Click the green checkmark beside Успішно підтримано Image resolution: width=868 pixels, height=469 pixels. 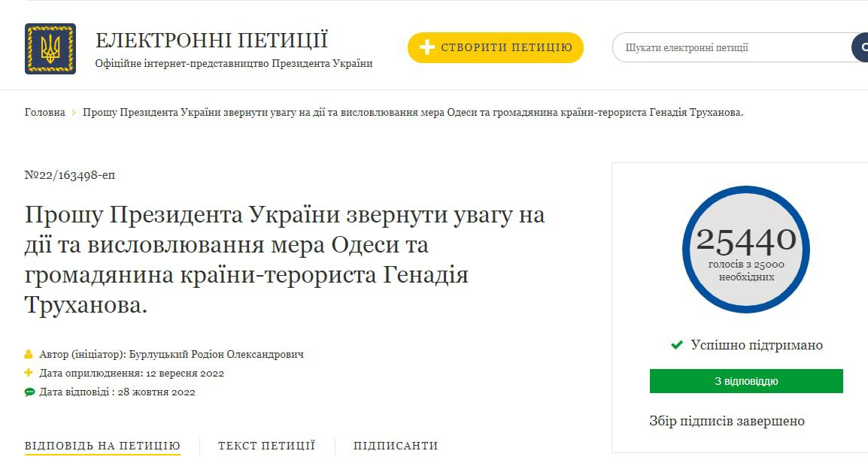[x=677, y=345]
